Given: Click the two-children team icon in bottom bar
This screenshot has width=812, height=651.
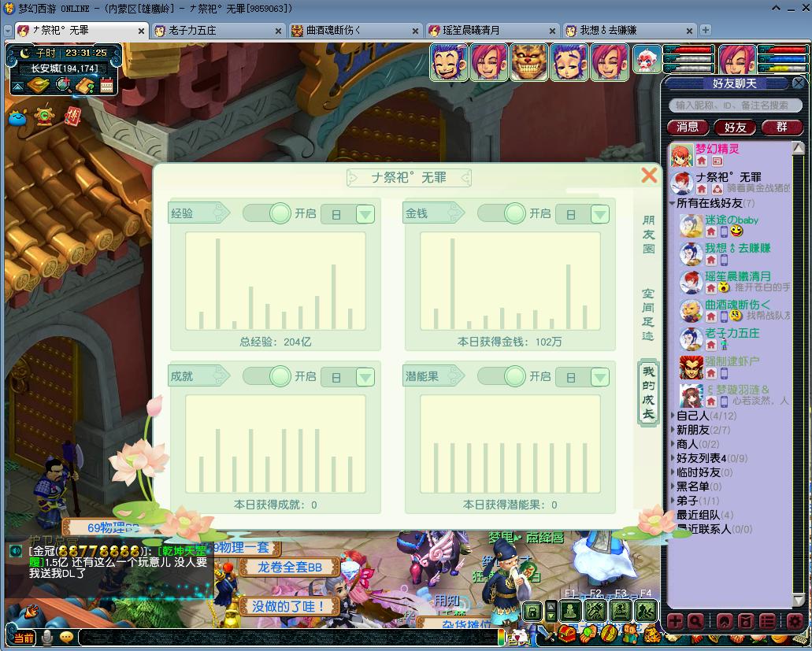Looking at the screenshot, I should coord(630,634).
